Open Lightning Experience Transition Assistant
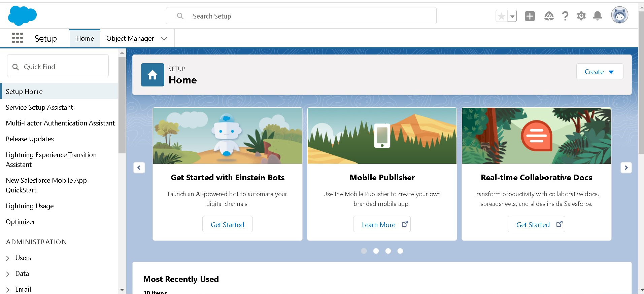The height and width of the screenshot is (294, 644). [51, 159]
